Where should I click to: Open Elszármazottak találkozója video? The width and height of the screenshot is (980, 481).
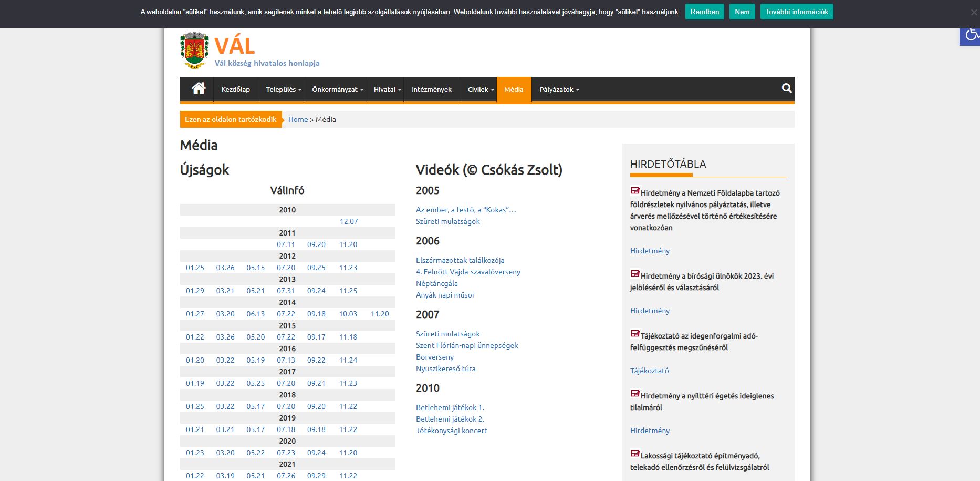pyautogui.click(x=460, y=260)
